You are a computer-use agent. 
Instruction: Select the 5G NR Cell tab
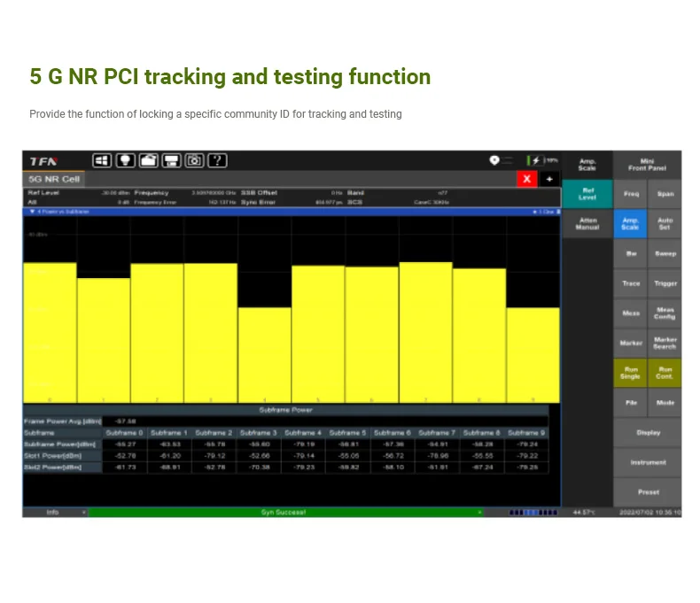[x=54, y=179]
